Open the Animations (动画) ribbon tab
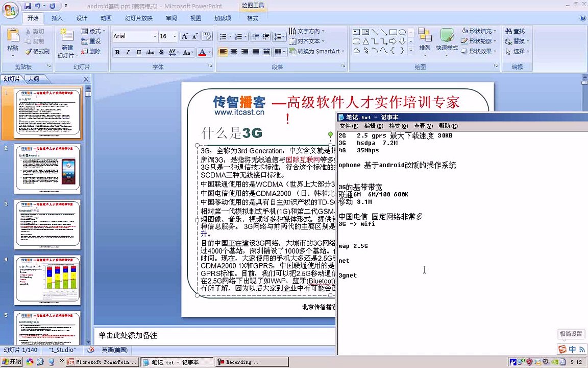Viewport: 588px width, 368px height. pos(106,18)
